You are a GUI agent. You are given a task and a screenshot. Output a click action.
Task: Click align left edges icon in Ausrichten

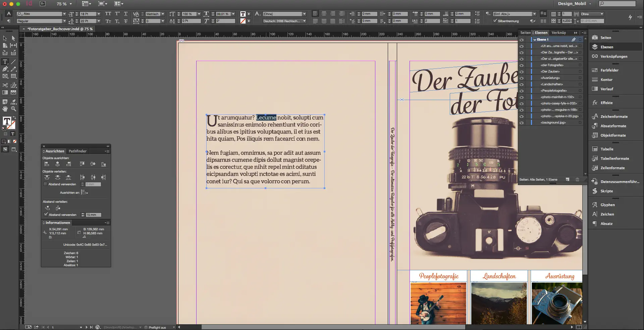click(47, 164)
